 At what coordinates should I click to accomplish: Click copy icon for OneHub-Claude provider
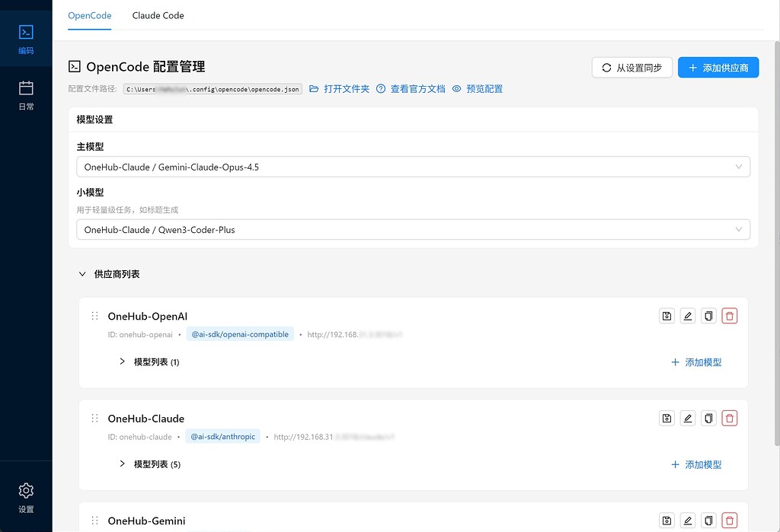[708, 418]
